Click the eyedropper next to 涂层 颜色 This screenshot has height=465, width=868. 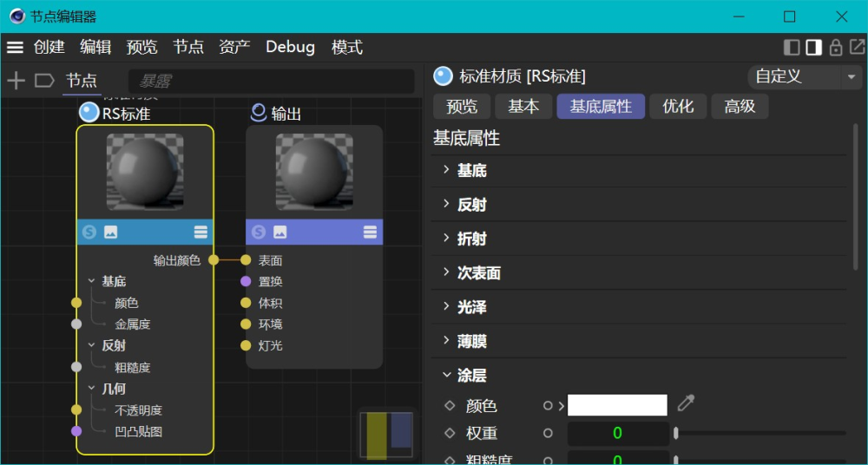pyautogui.click(x=686, y=403)
